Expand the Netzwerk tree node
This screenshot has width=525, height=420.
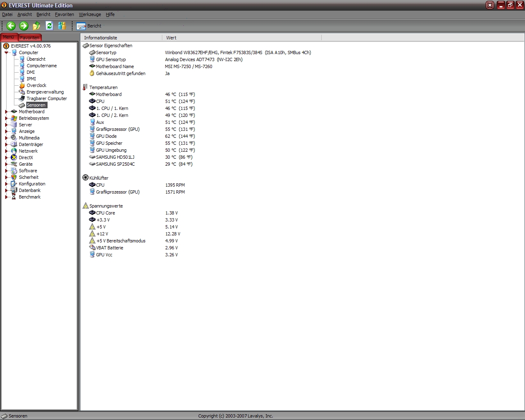click(x=6, y=151)
